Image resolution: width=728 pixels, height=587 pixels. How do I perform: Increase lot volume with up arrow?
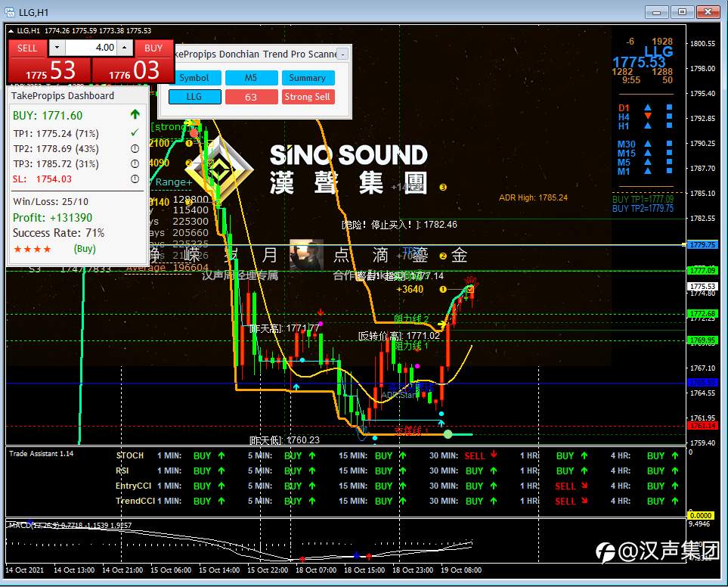[x=125, y=48]
